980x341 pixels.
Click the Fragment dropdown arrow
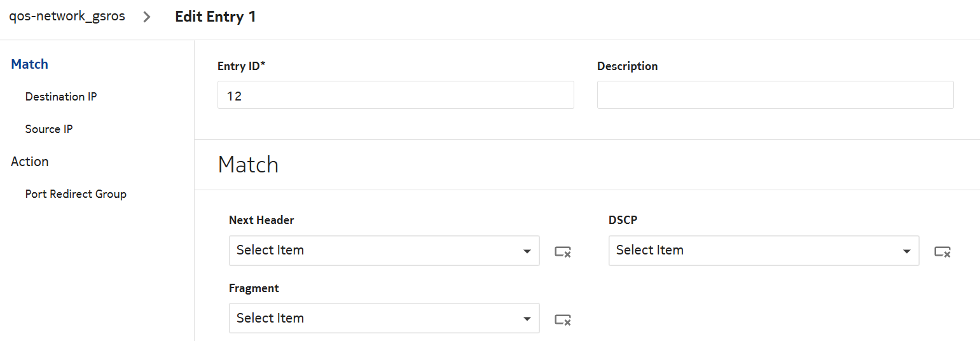tap(527, 319)
